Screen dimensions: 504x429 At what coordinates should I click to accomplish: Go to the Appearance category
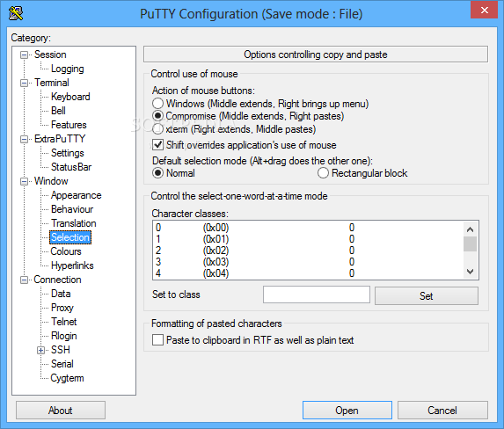click(76, 195)
